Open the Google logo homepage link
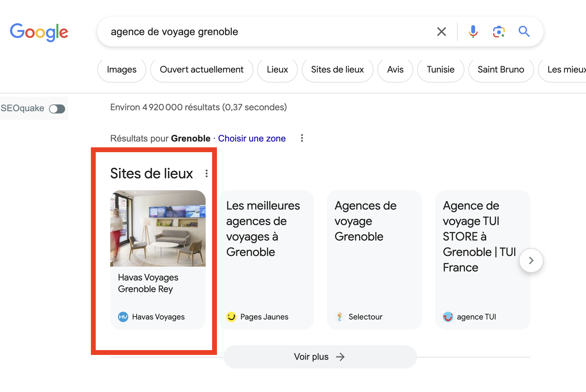Image resolution: width=586 pixels, height=392 pixels. point(39,32)
